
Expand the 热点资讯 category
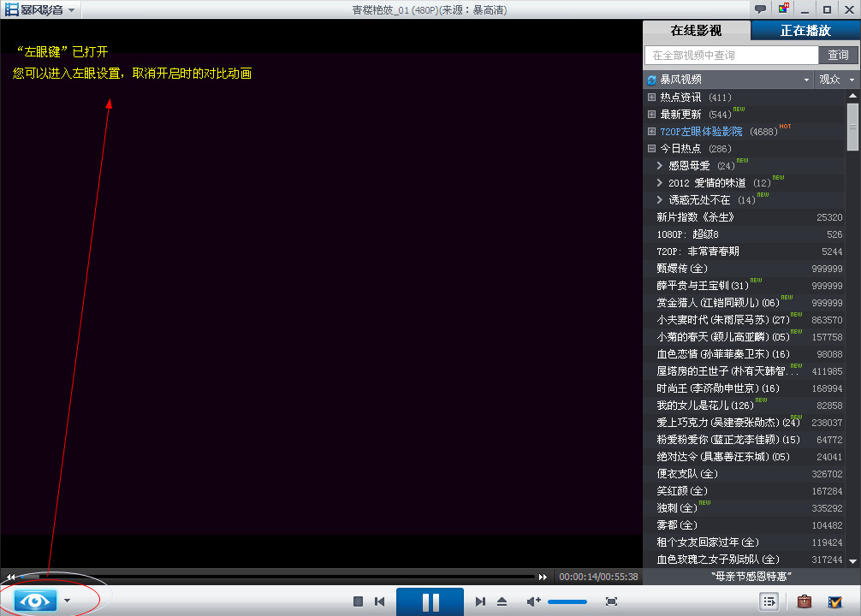[x=652, y=98]
